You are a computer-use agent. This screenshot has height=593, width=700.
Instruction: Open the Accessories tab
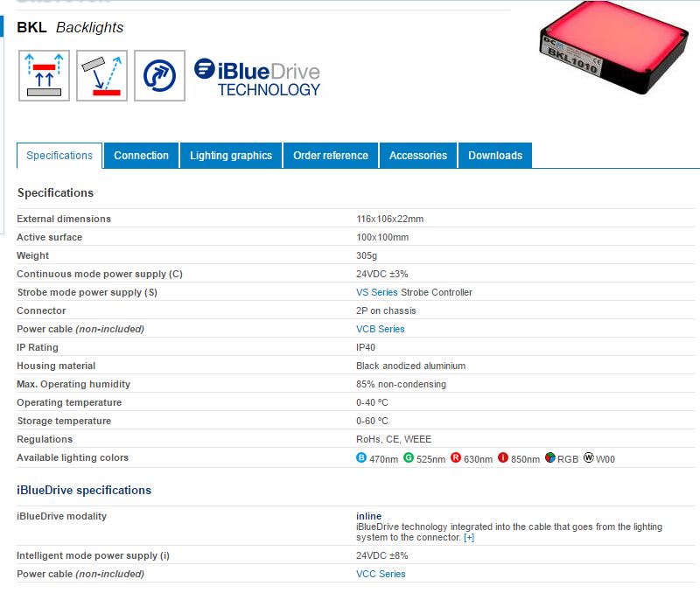tap(418, 156)
